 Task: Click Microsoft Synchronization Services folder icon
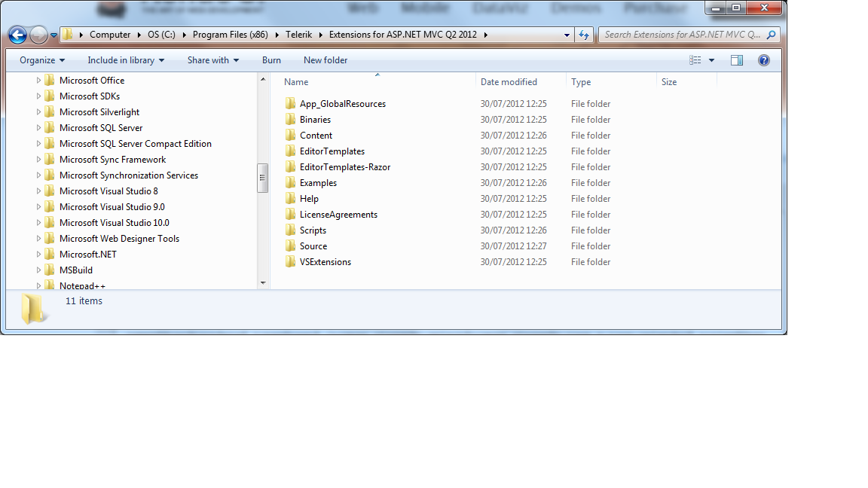point(49,175)
